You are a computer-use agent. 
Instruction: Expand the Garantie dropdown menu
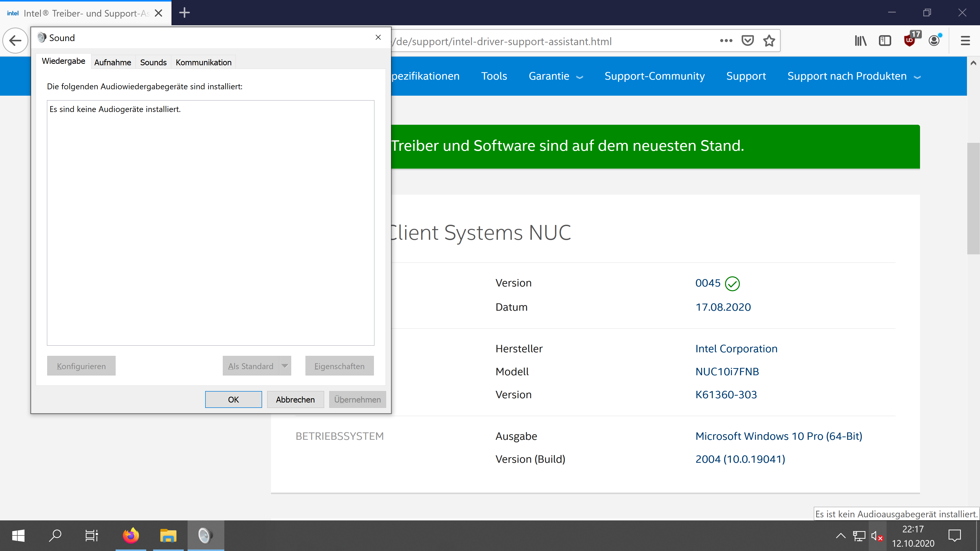555,76
